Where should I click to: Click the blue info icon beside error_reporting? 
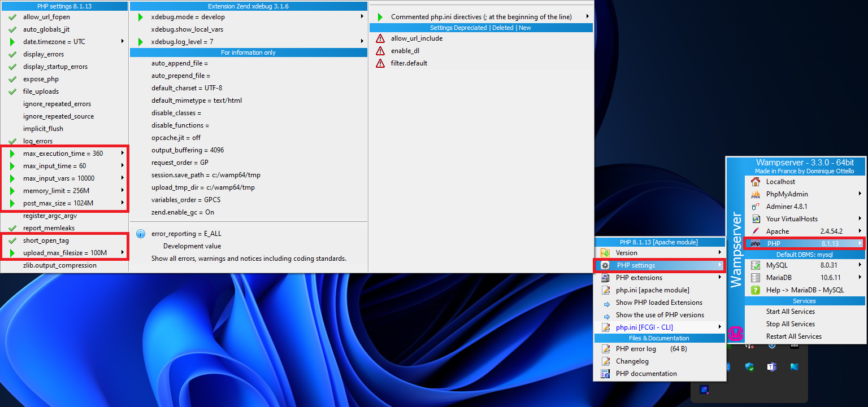pos(141,234)
